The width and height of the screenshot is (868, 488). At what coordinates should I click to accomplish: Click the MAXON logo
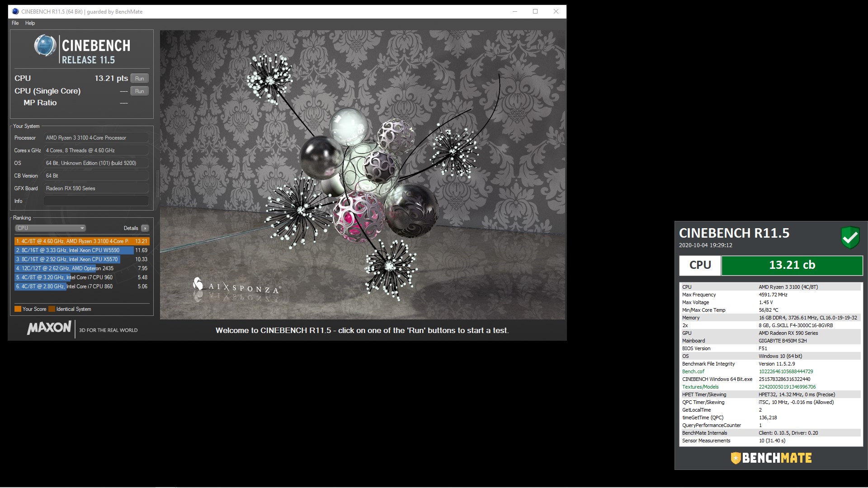coord(49,328)
